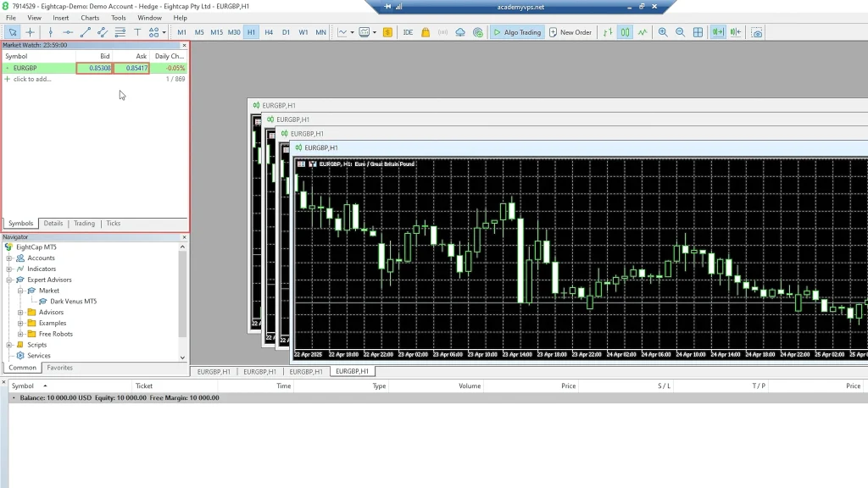Expand the Accounts node in Navigator
The height and width of the screenshot is (488, 868).
pyautogui.click(x=9, y=258)
